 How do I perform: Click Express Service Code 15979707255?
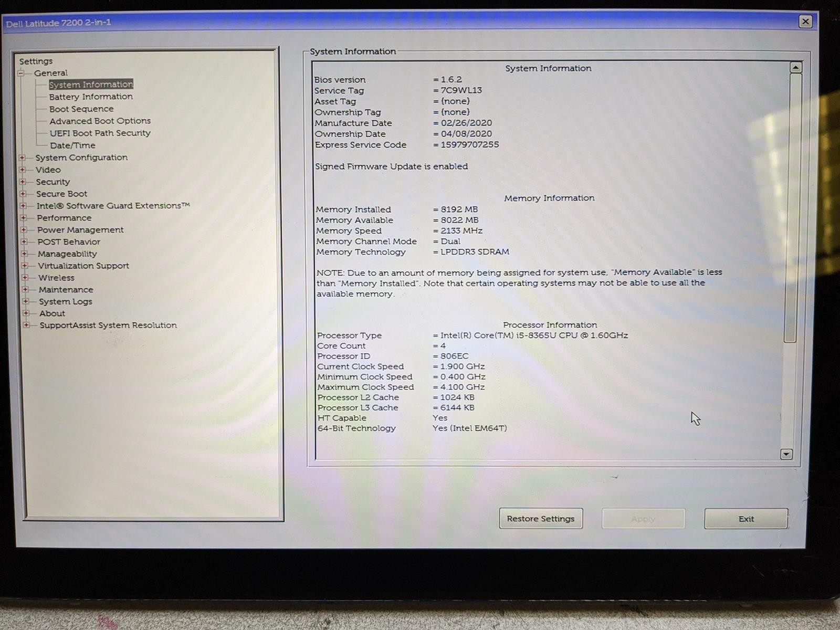pyautogui.click(x=469, y=145)
